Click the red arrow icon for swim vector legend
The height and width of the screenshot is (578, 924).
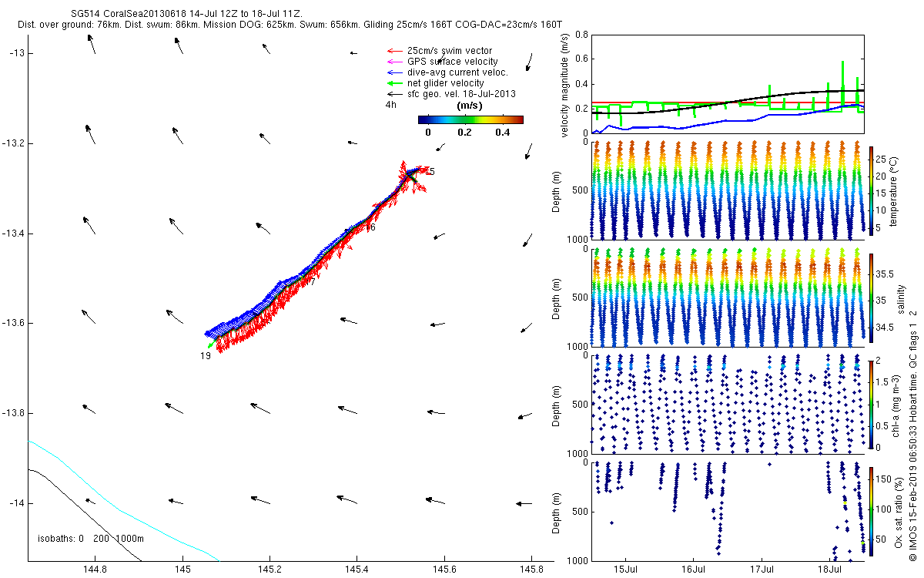393,51
